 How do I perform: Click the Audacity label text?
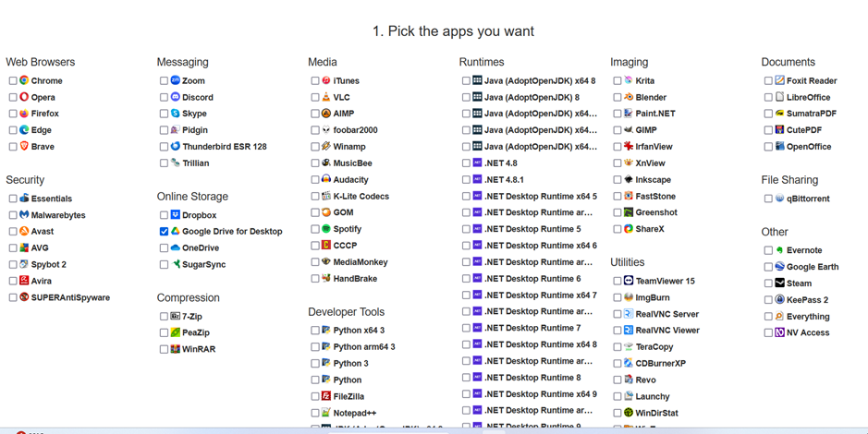click(350, 180)
